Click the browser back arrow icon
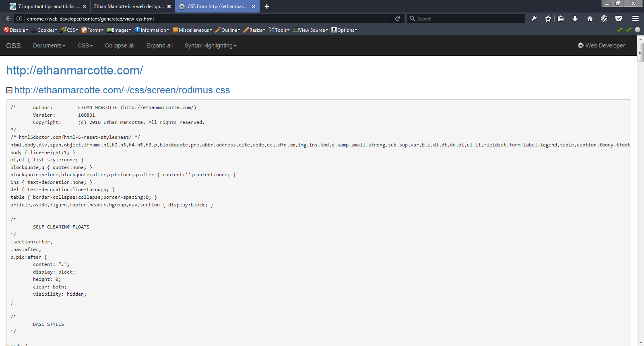The image size is (644, 346). click(x=8, y=19)
